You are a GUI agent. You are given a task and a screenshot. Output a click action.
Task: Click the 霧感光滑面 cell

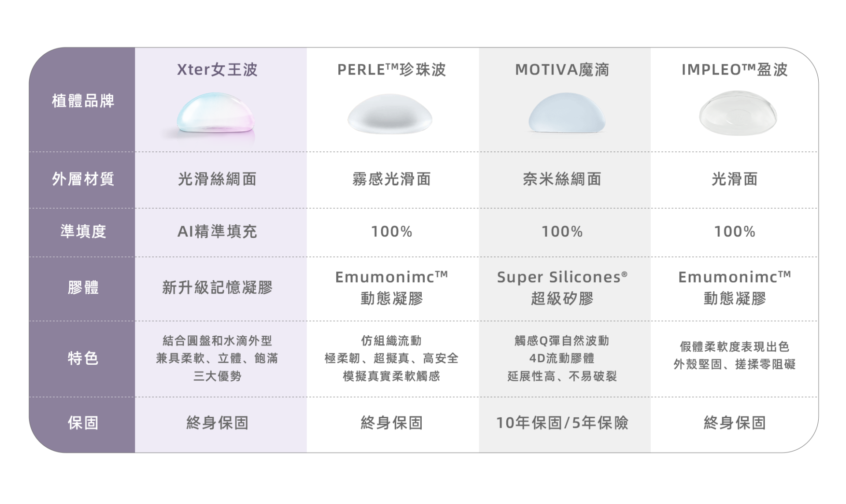click(392, 179)
